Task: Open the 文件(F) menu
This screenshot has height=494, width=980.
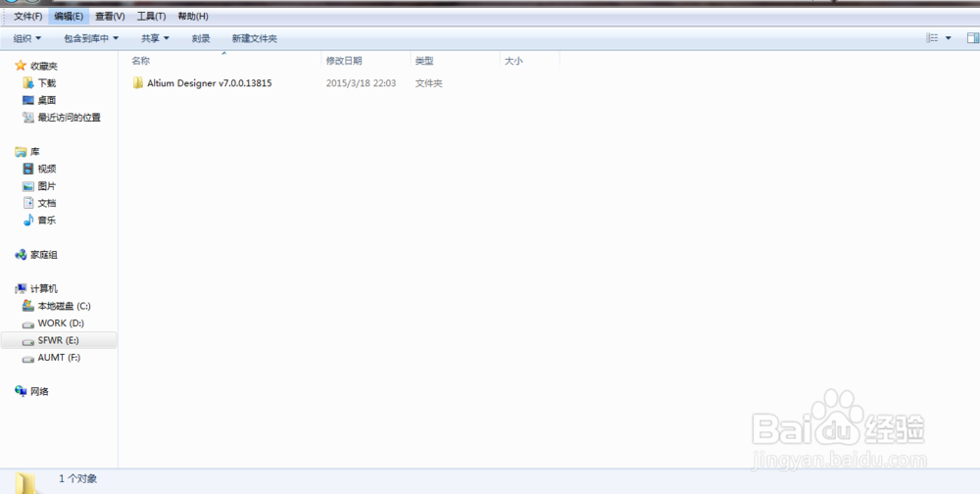Action: point(28,17)
